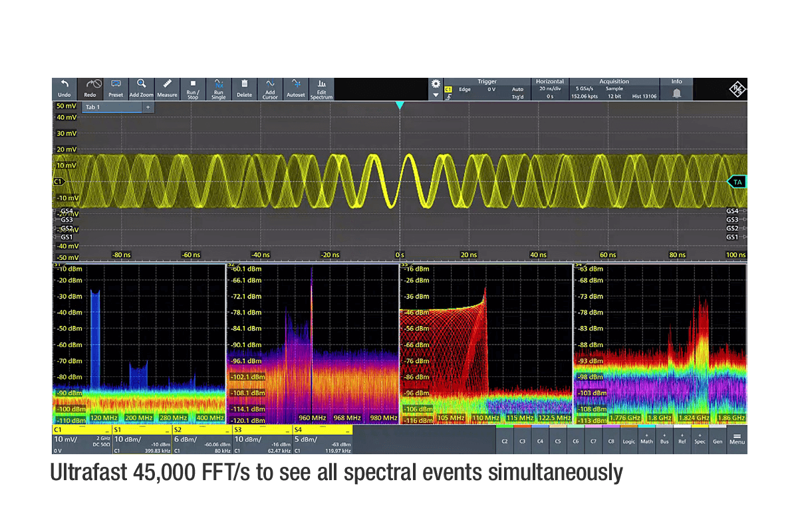Viewport: 798px width, 532px height.
Task: Click the 960 MHz frequency label
Action: (312, 418)
